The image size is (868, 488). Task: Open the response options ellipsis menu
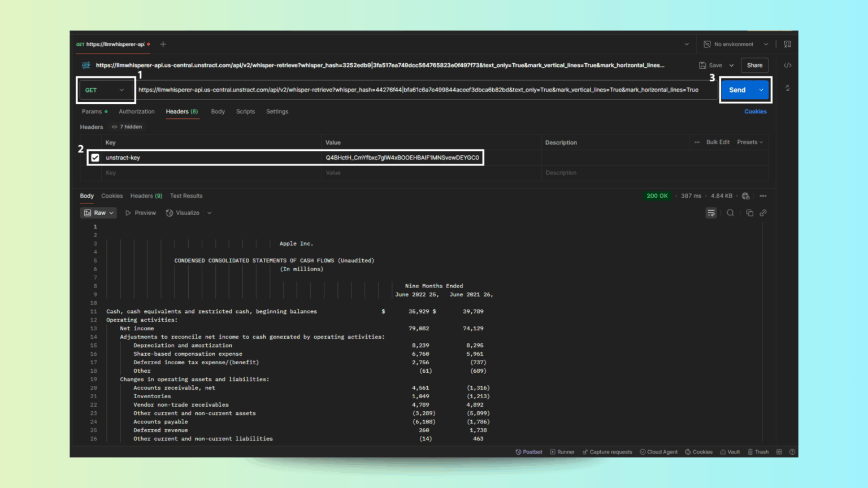(763, 196)
